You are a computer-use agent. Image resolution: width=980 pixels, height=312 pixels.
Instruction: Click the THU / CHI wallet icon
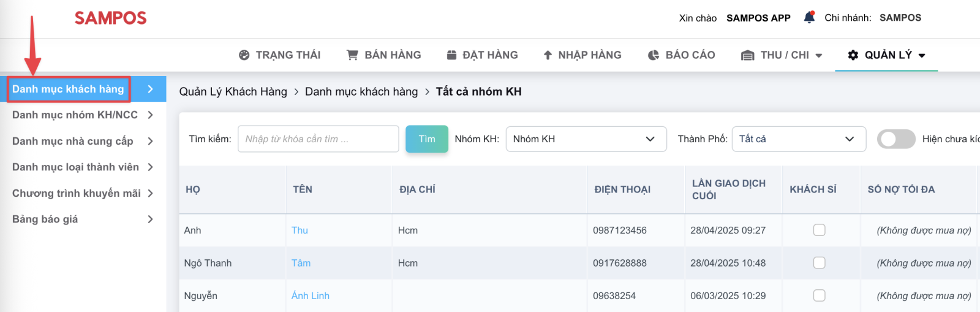(747, 55)
